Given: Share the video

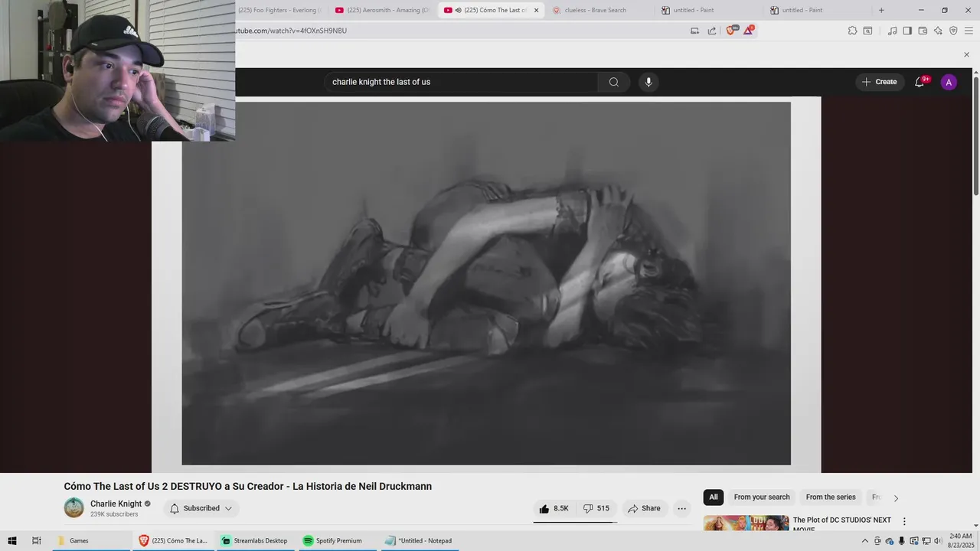Looking at the screenshot, I should click(x=644, y=508).
